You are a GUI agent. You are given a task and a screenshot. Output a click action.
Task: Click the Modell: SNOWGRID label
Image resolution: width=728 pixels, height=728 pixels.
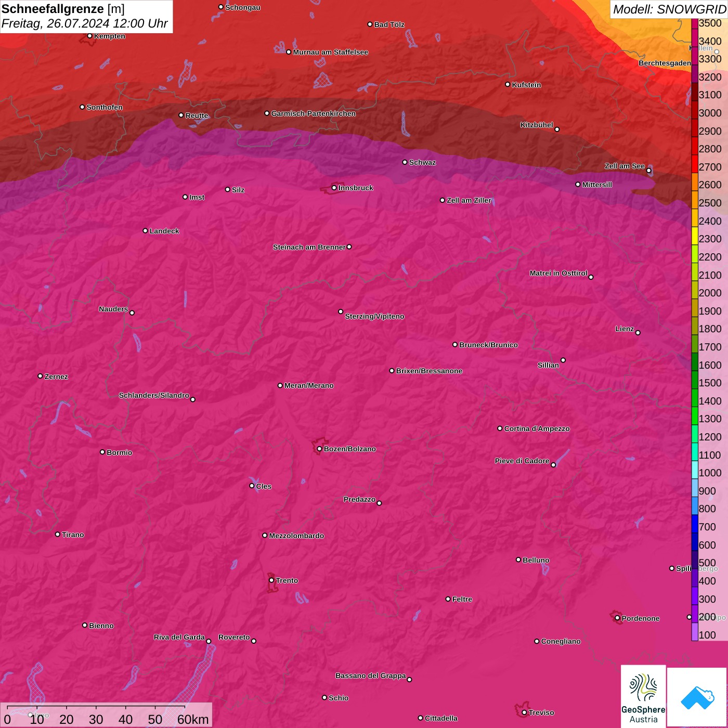click(x=669, y=9)
